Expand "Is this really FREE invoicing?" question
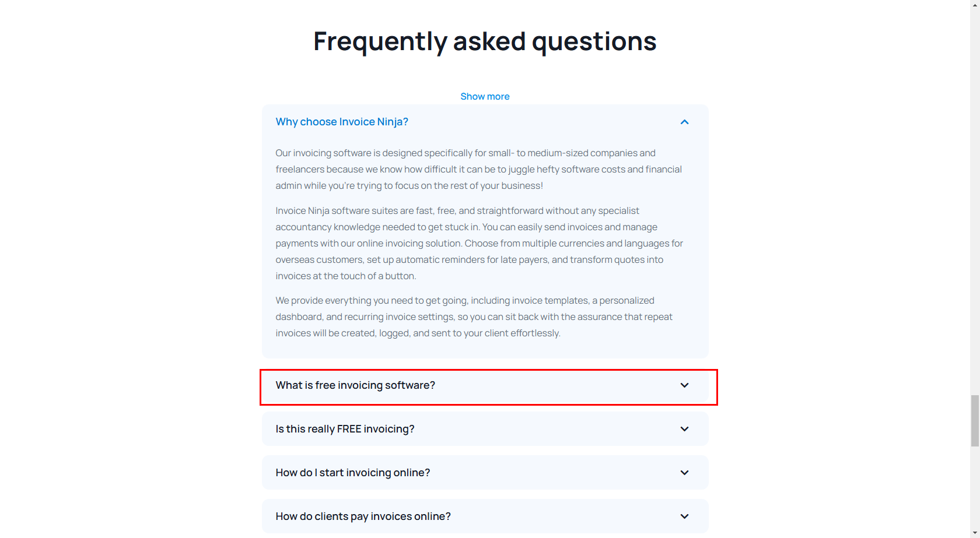Viewport: 980px width, 538px height. 345,429
